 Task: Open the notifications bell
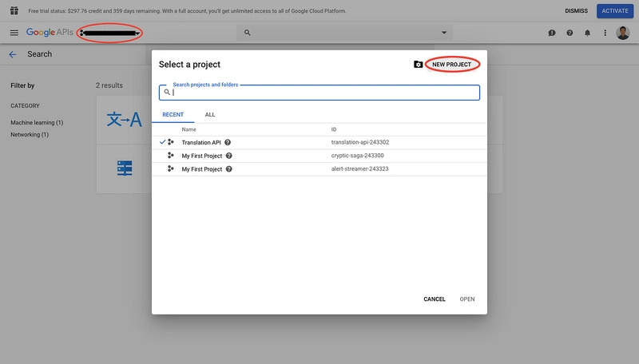point(587,33)
